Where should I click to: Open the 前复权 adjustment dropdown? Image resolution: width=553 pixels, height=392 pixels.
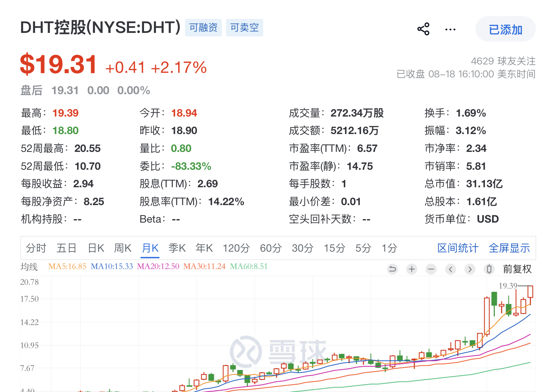517,269
